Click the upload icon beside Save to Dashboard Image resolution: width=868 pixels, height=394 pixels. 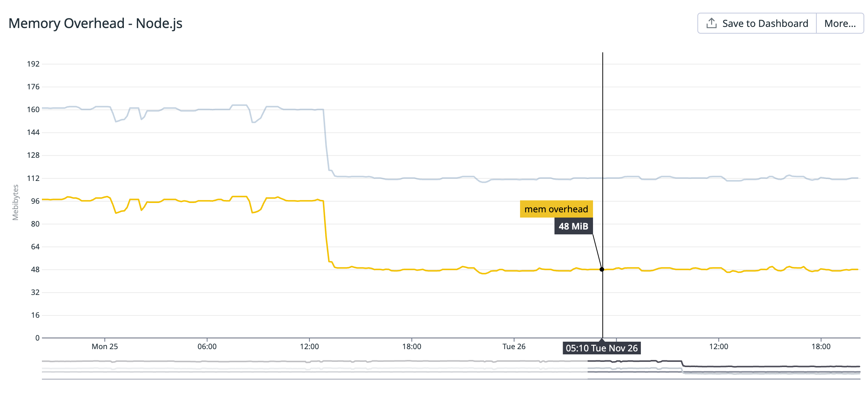coord(711,23)
